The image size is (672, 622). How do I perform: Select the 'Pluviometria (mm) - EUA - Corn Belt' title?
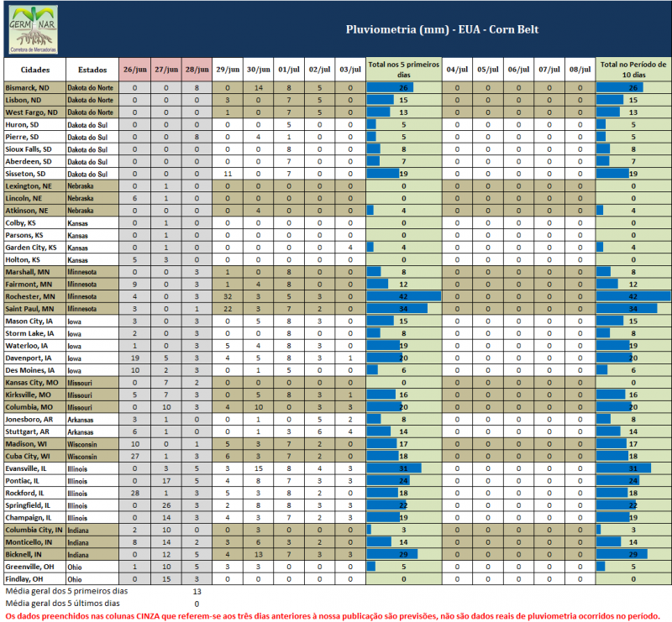pos(442,29)
